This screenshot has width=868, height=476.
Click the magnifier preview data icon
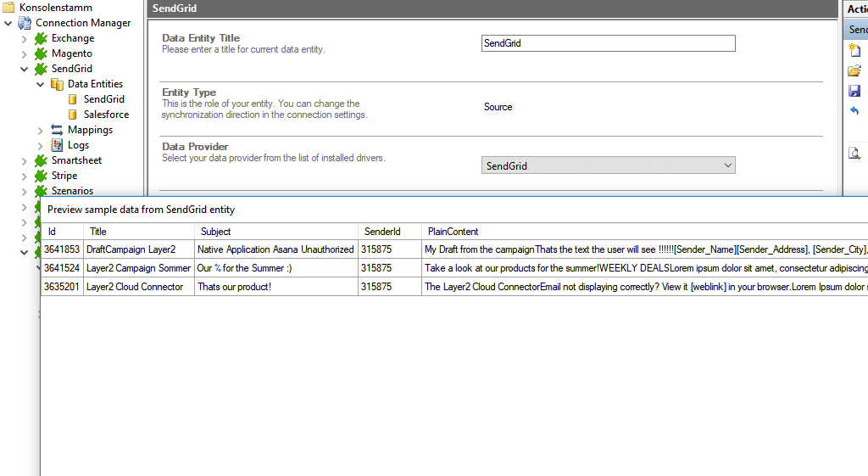click(854, 154)
